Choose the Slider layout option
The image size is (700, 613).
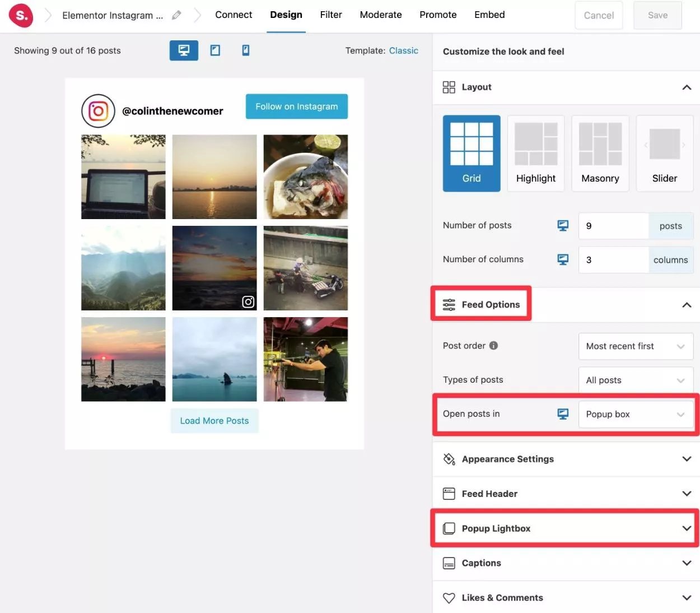tap(664, 154)
